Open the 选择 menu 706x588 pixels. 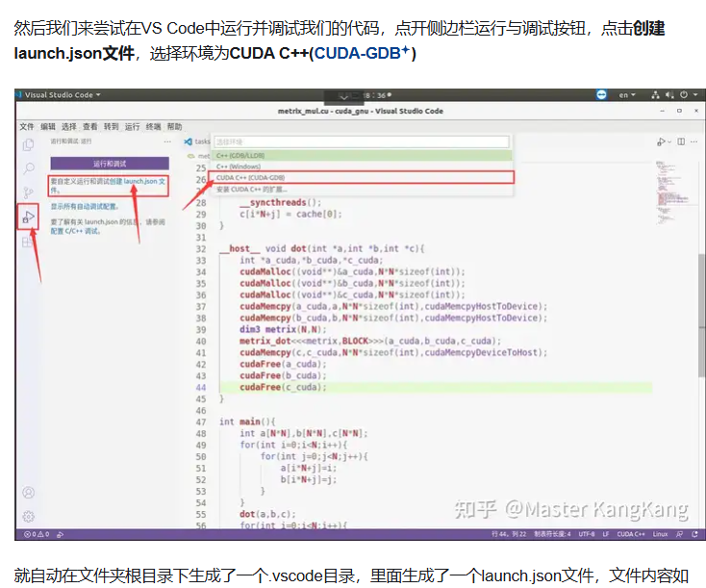[69, 127]
